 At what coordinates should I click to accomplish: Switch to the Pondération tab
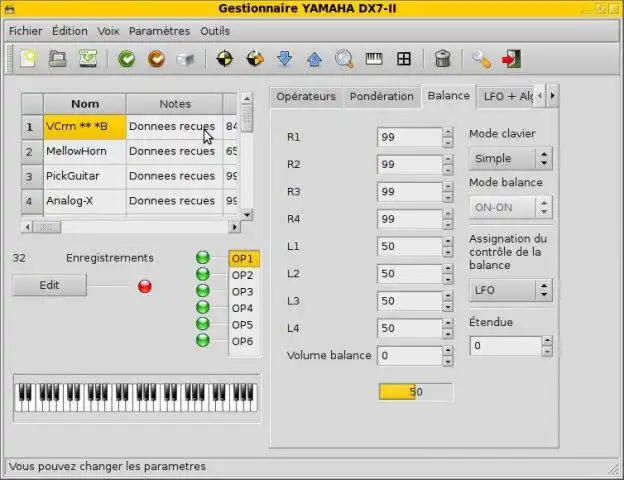tap(382, 97)
